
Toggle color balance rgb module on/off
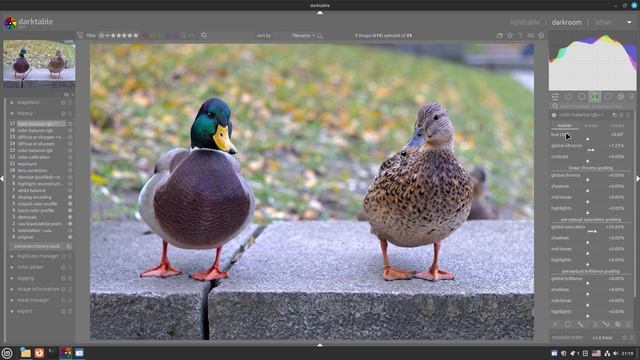554,116
